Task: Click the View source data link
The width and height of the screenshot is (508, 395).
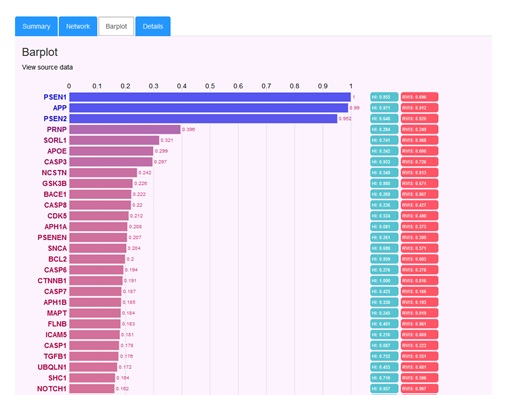Action: [x=47, y=67]
